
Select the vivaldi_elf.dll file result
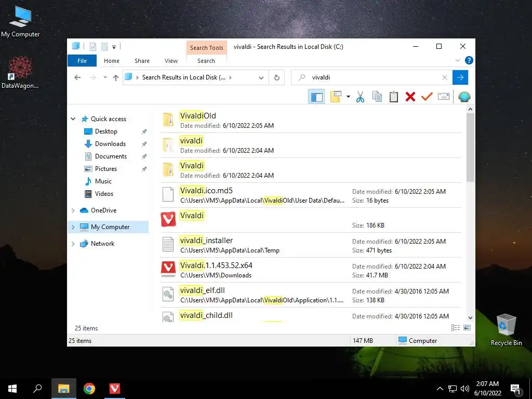point(311,295)
